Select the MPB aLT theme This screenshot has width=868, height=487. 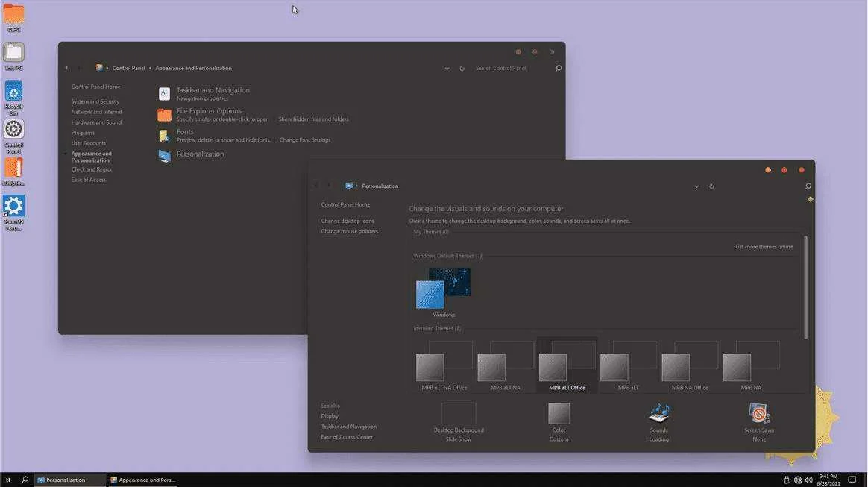point(629,365)
